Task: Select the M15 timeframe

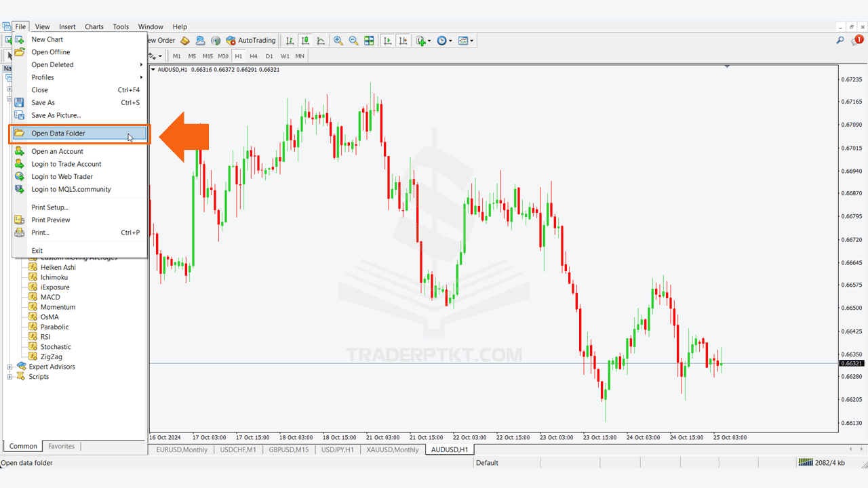Action: point(208,56)
